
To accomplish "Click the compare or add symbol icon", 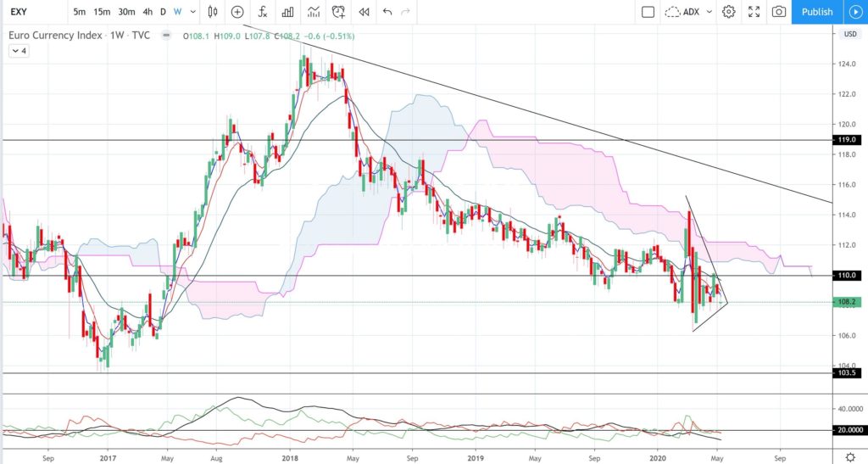I will 237,12.
